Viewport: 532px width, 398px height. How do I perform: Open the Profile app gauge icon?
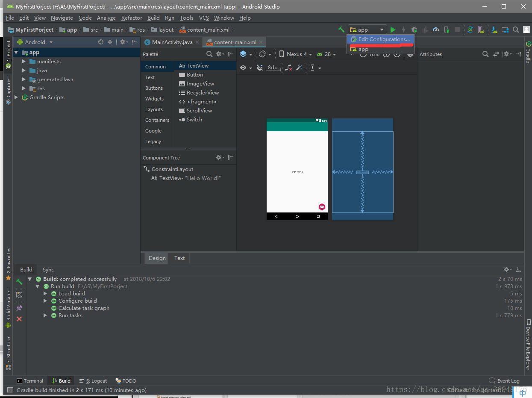tap(436, 29)
